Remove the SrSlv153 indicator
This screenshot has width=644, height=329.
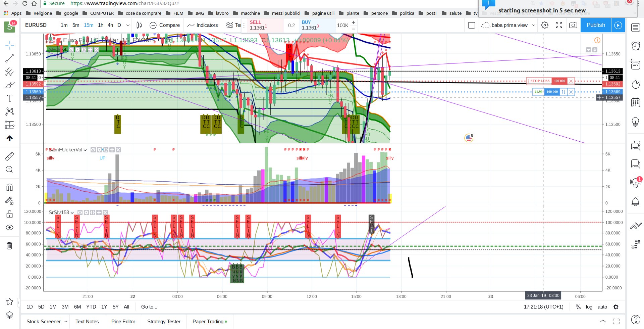105,213
